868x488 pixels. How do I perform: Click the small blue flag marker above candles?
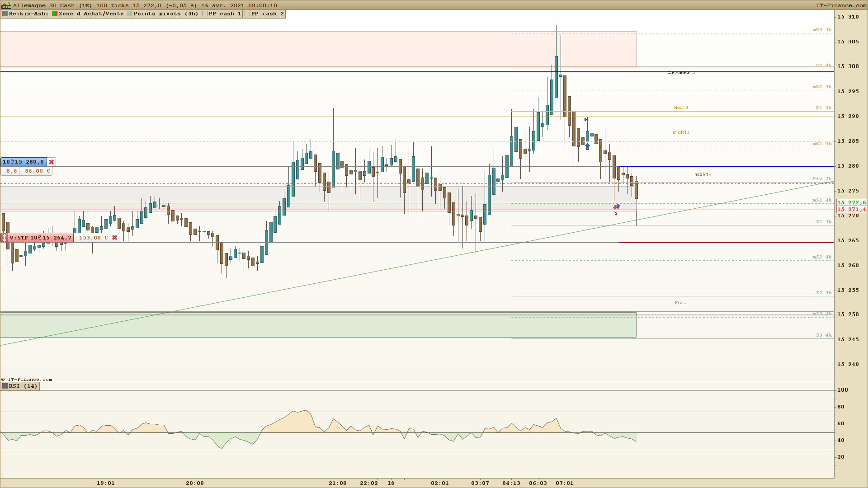(586, 119)
